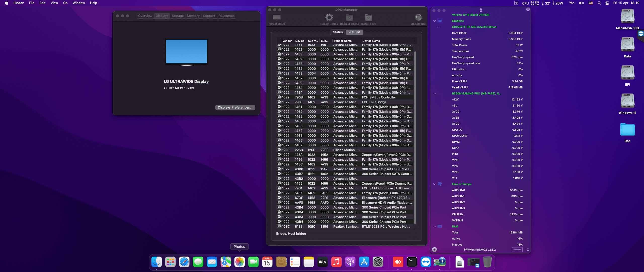
Task: Open HWMonitorSMC2 settings gear
Action: 434,250
